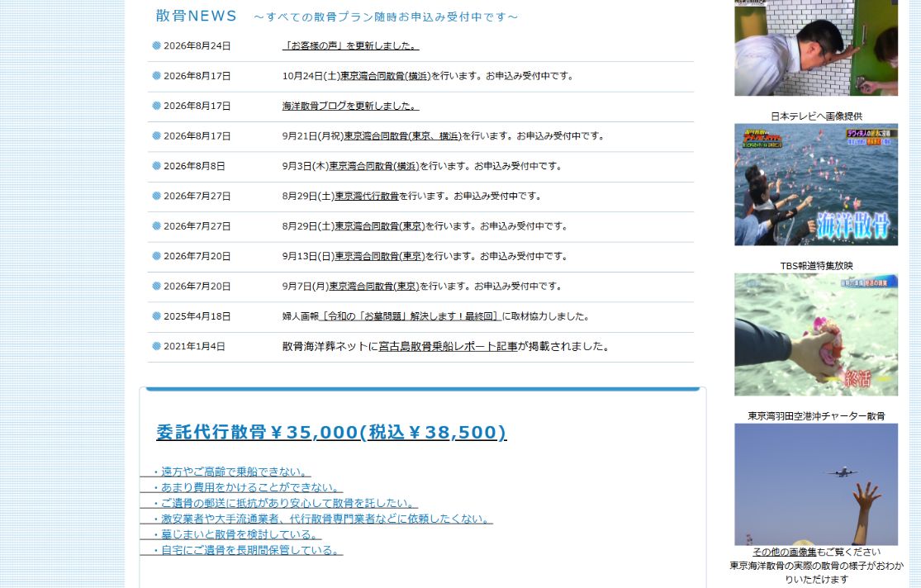Open the 東京湾代行散骨 link for 8月29日
The height and width of the screenshot is (588, 921).
[367, 196]
